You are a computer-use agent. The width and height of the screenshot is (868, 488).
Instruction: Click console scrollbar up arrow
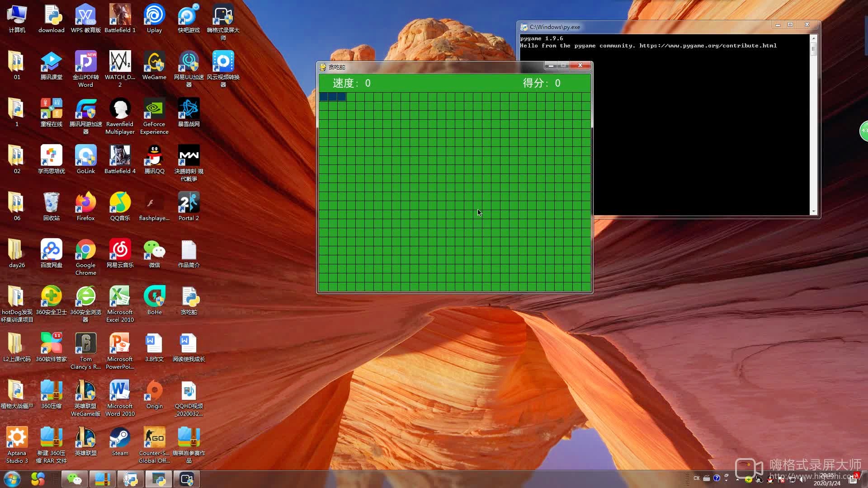814,38
